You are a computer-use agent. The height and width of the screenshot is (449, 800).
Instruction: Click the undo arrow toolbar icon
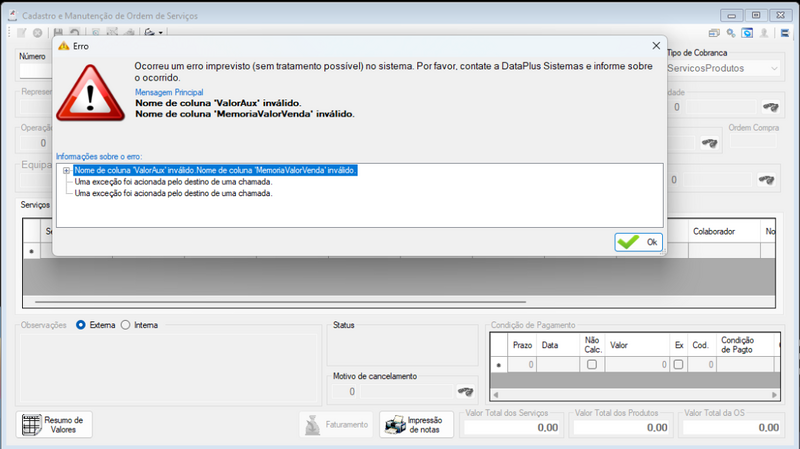pos(74,32)
